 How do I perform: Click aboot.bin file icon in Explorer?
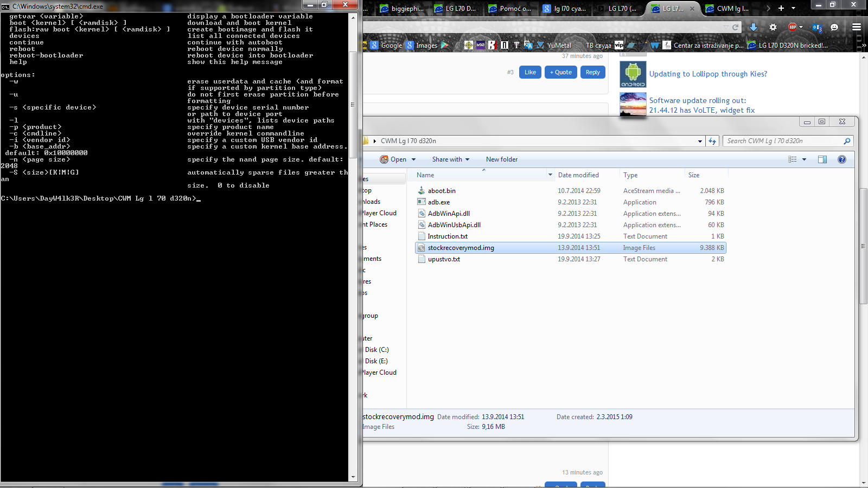pos(422,190)
